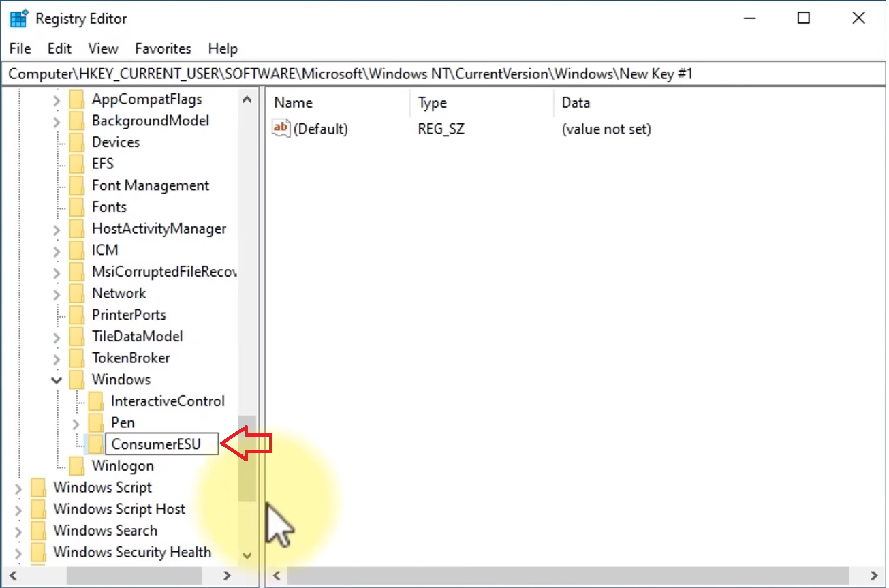
Task: Expand the Windows Script key
Action: pos(18,489)
